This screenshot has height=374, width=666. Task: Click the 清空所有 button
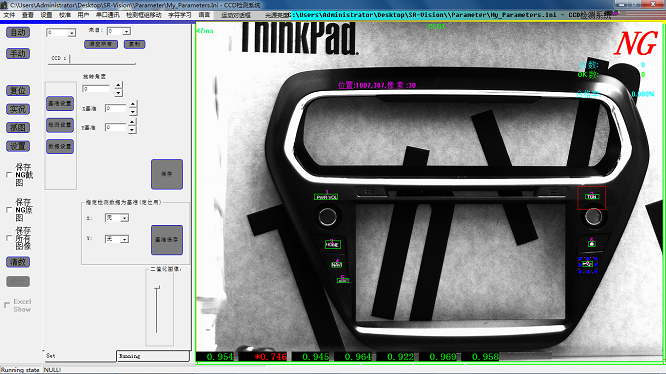point(101,44)
